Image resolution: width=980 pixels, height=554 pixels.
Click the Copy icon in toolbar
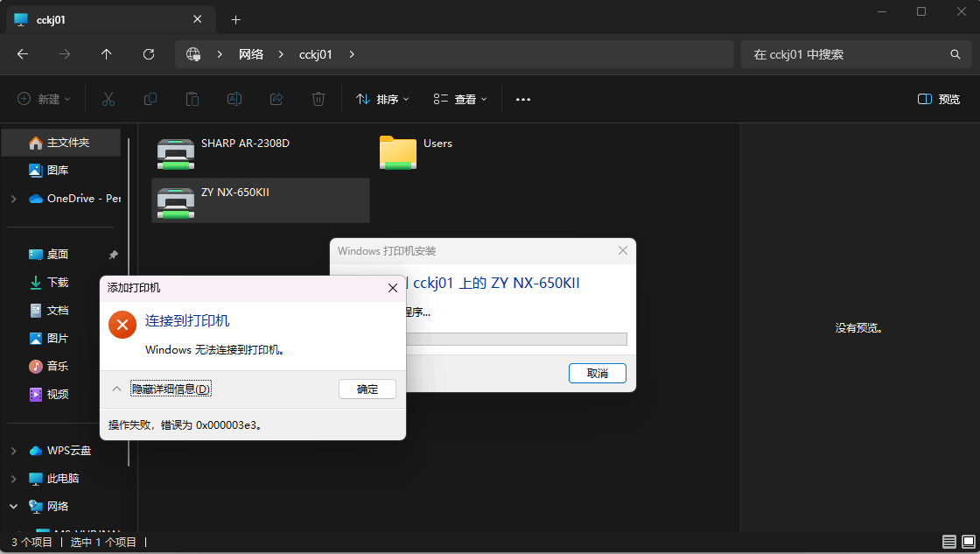click(150, 99)
